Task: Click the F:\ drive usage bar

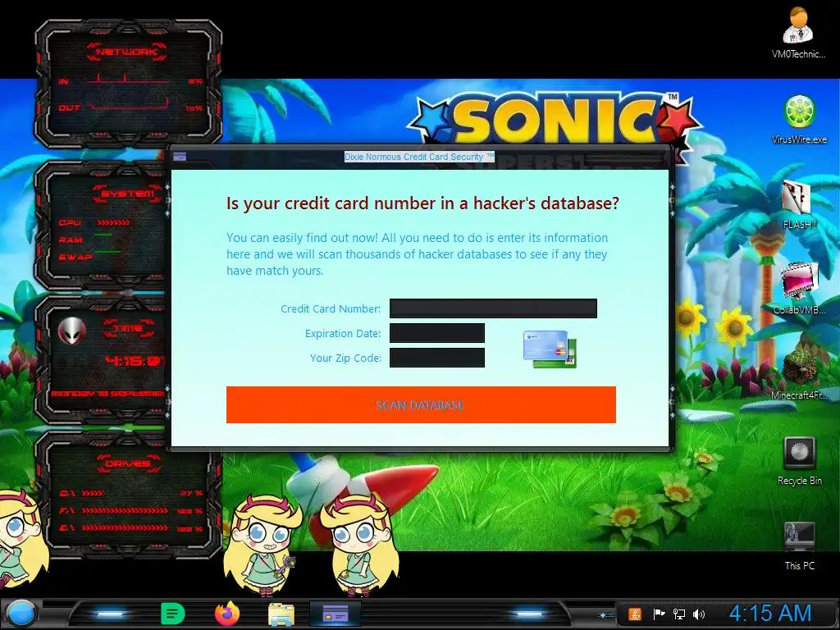Action: 125,511
